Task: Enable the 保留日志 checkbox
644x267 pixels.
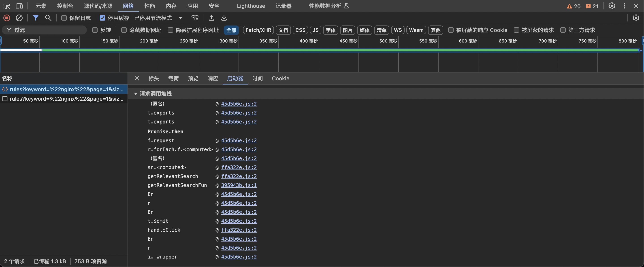Action: coord(64,18)
